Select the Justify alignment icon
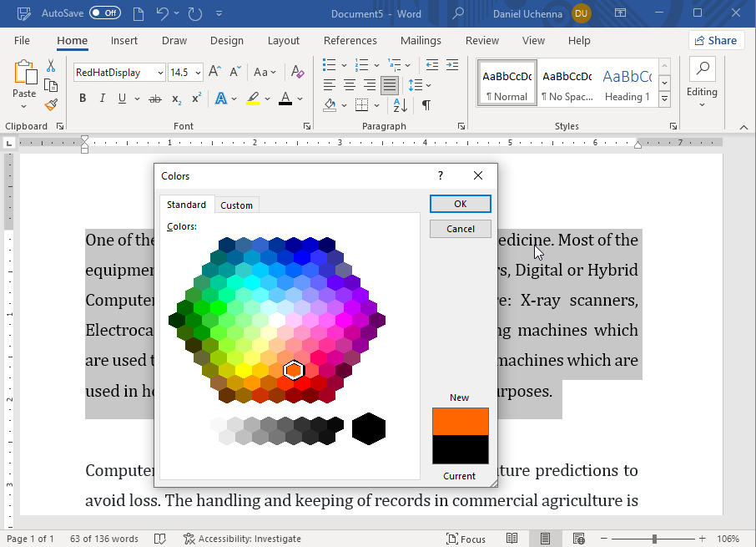The width and height of the screenshot is (756, 547). (x=389, y=85)
